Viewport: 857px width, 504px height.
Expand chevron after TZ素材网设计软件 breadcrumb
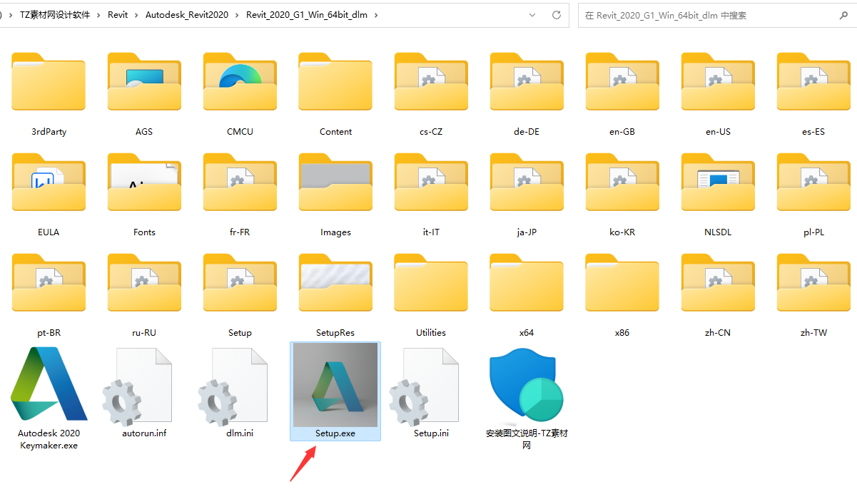pyautogui.click(x=99, y=15)
